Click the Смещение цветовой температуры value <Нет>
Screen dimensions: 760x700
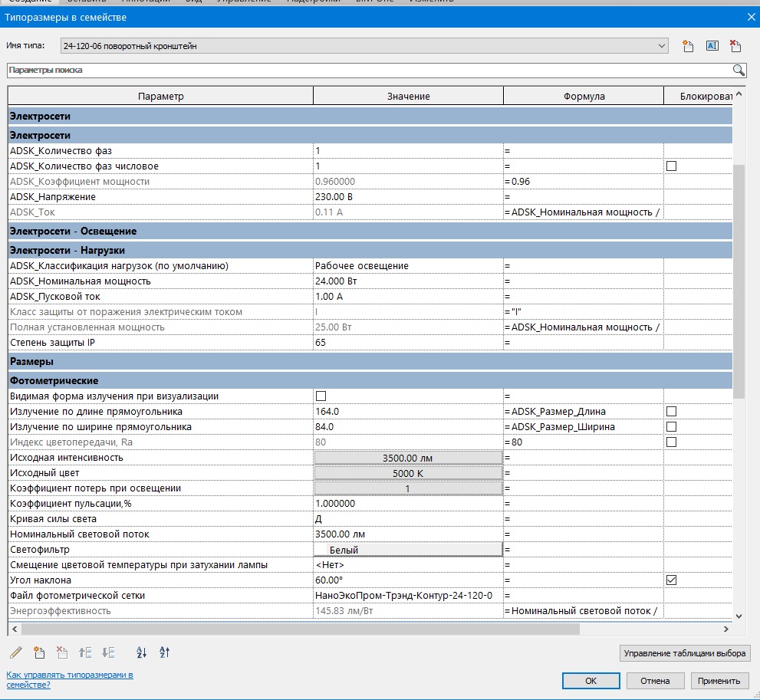point(408,565)
